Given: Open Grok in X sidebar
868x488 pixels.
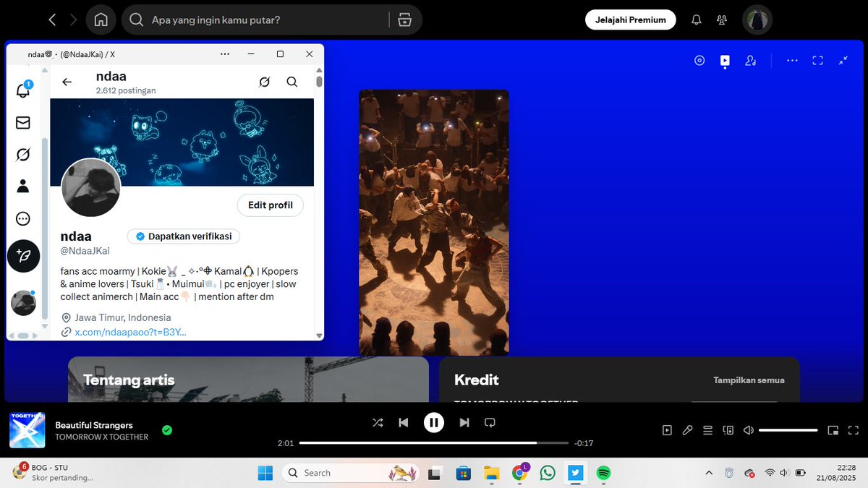Looking at the screenshot, I should click(23, 155).
